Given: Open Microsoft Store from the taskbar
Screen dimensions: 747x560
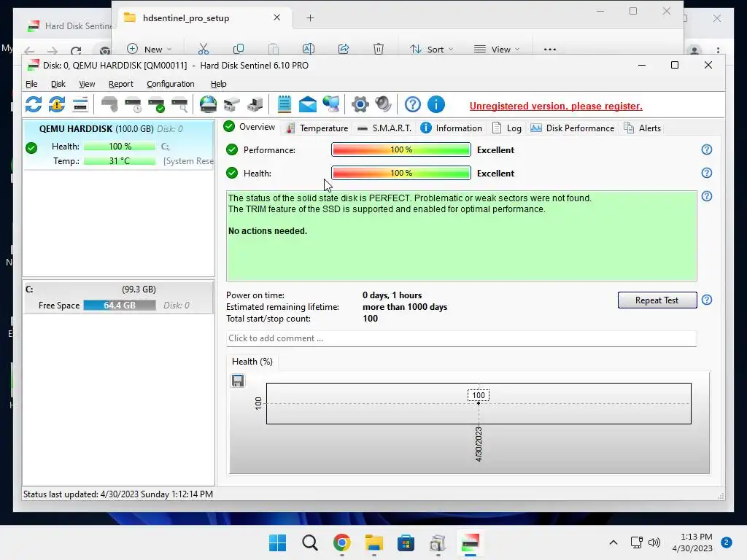Looking at the screenshot, I should point(406,542).
